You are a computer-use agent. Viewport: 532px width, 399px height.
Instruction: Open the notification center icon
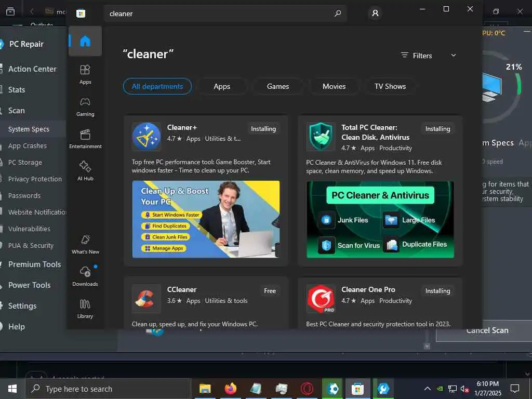[x=515, y=389]
